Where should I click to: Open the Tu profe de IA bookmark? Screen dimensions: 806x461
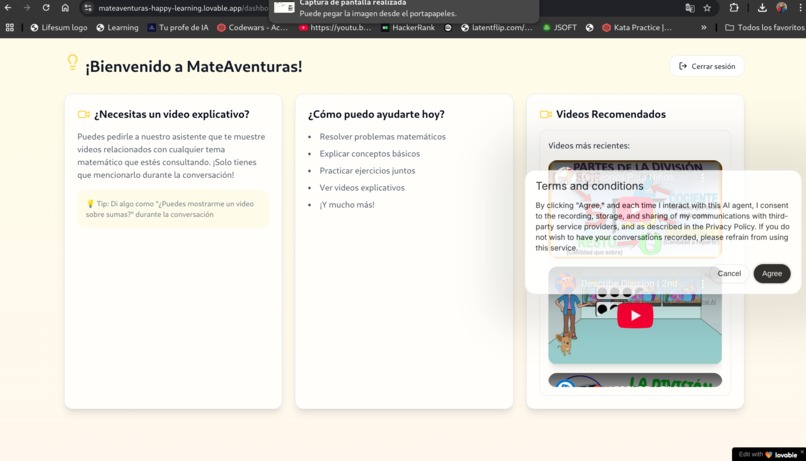pyautogui.click(x=178, y=28)
